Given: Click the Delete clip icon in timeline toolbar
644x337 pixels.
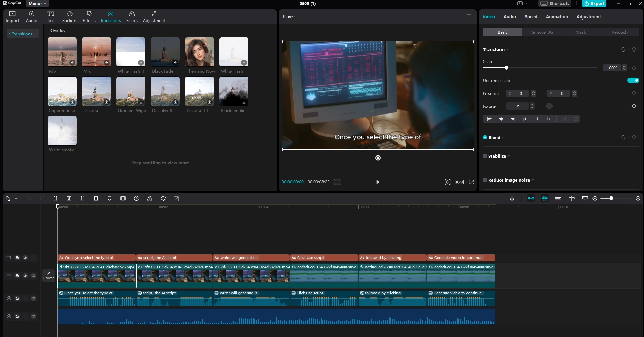Looking at the screenshot, I should [x=96, y=198].
